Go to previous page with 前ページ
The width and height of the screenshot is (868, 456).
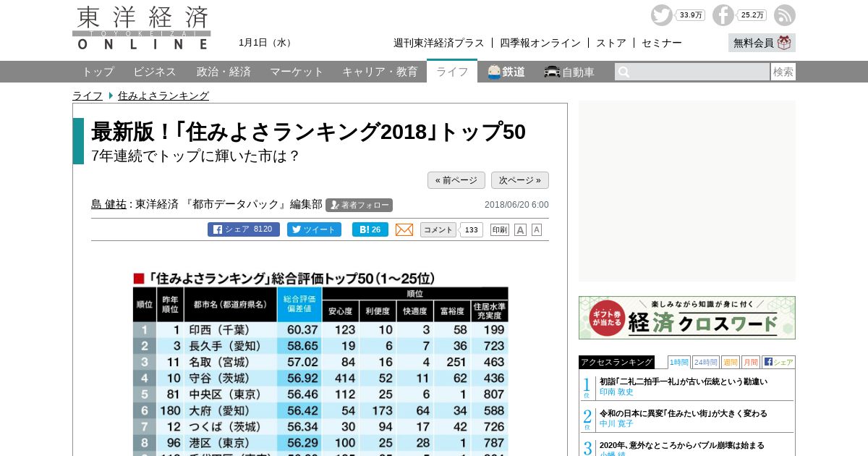click(x=456, y=180)
